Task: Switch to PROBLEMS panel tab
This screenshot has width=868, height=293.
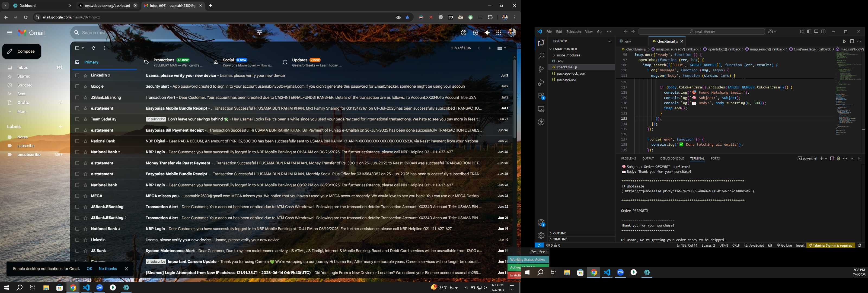Action: point(628,158)
